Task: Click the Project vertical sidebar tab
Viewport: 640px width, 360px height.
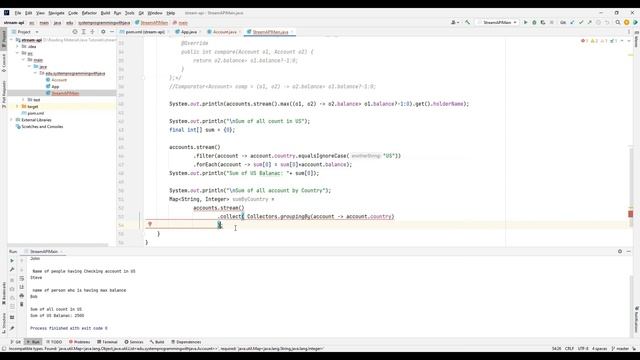Action: click(x=4, y=39)
